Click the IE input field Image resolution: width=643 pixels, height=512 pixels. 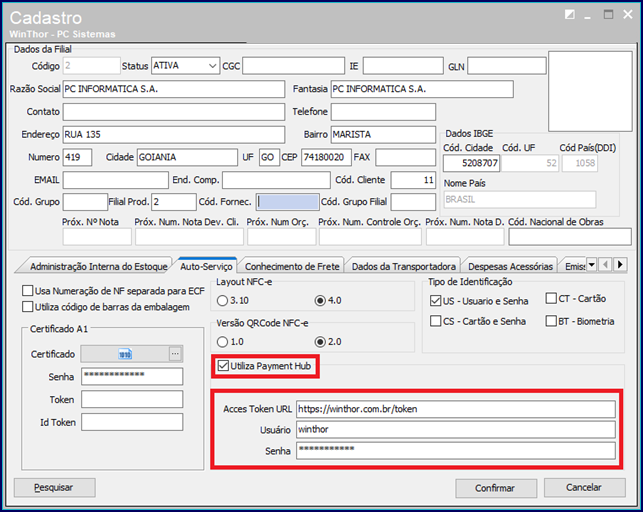pyautogui.click(x=403, y=66)
